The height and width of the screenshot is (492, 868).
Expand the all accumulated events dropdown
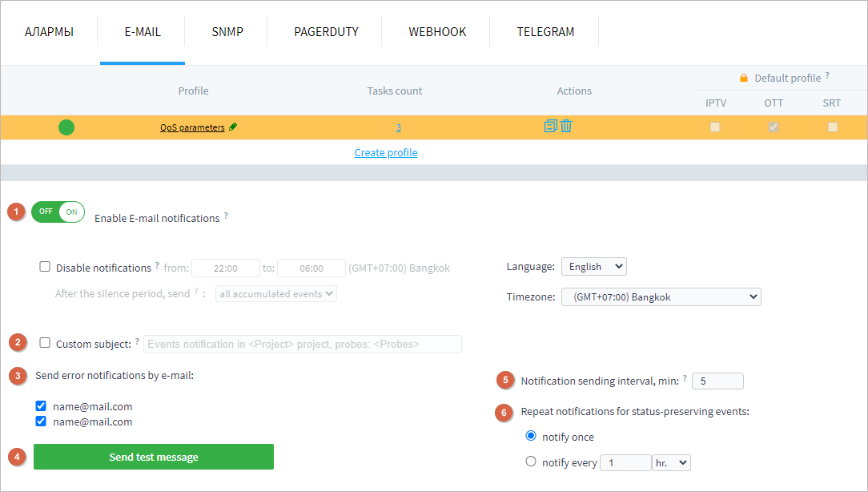pyautogui.click(x=275, y=293)
